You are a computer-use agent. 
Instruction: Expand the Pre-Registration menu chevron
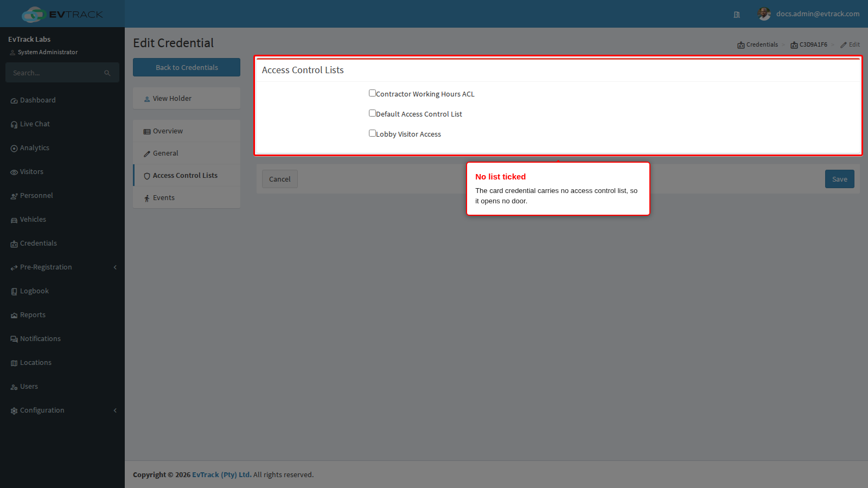(115, 267)
